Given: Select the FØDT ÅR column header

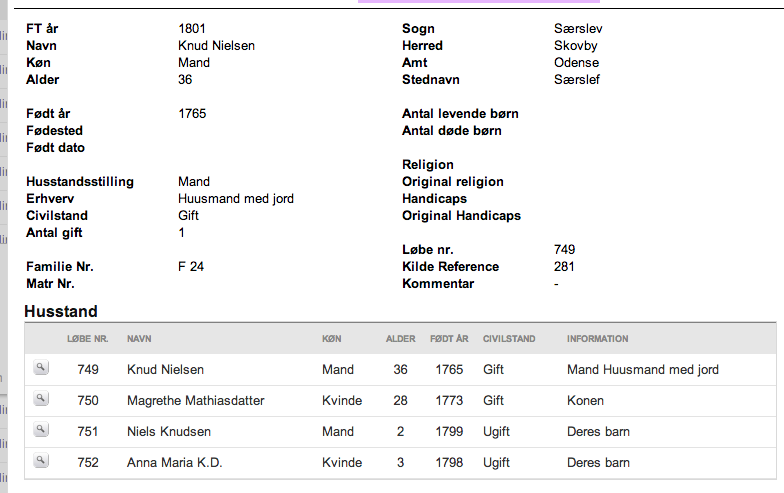Looking at the screenshot, I should (x=449, y=339).
